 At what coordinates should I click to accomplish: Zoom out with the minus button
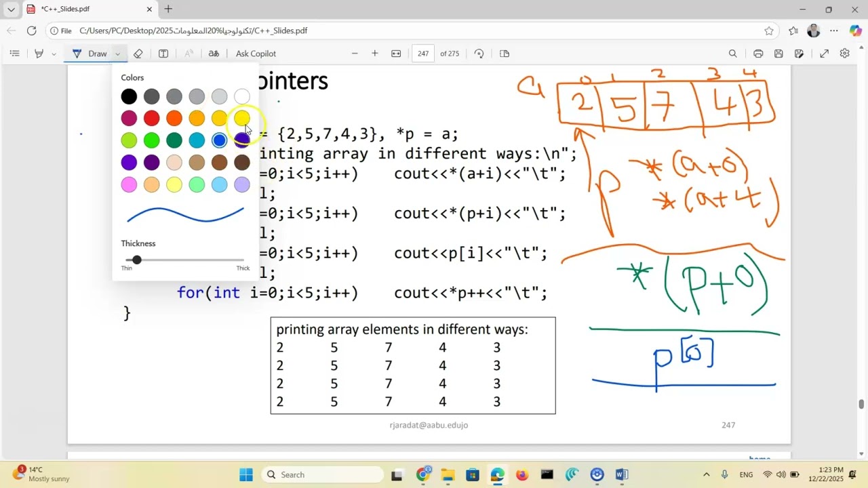click(355, 54)
